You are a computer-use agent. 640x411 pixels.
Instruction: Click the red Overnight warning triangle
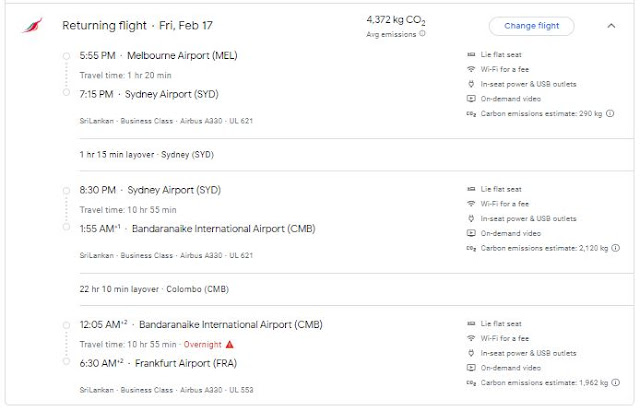pyautogui.click(x=229, y=344)
